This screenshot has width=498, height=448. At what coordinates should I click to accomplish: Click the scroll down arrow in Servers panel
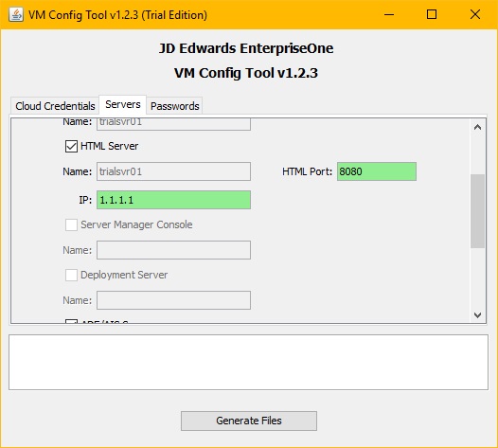[x=477, y=315]
